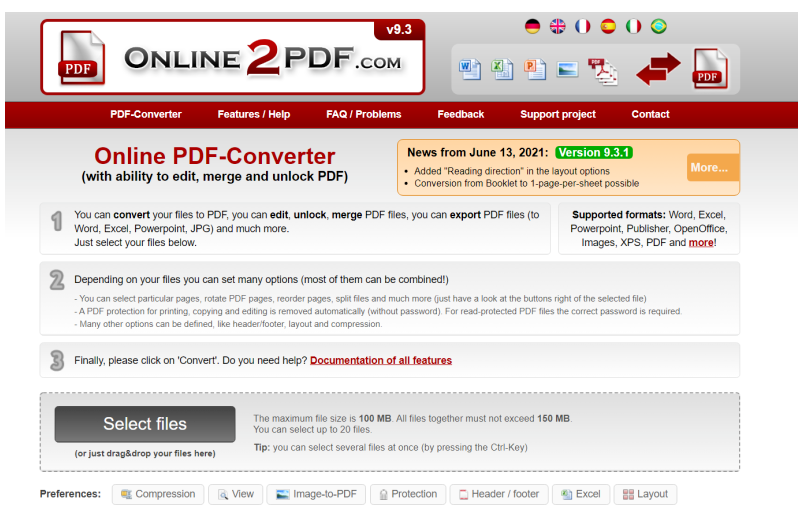This screenshot has width=798, height=524.
Task: Open the Documentation of all features link
Action: 380,360
